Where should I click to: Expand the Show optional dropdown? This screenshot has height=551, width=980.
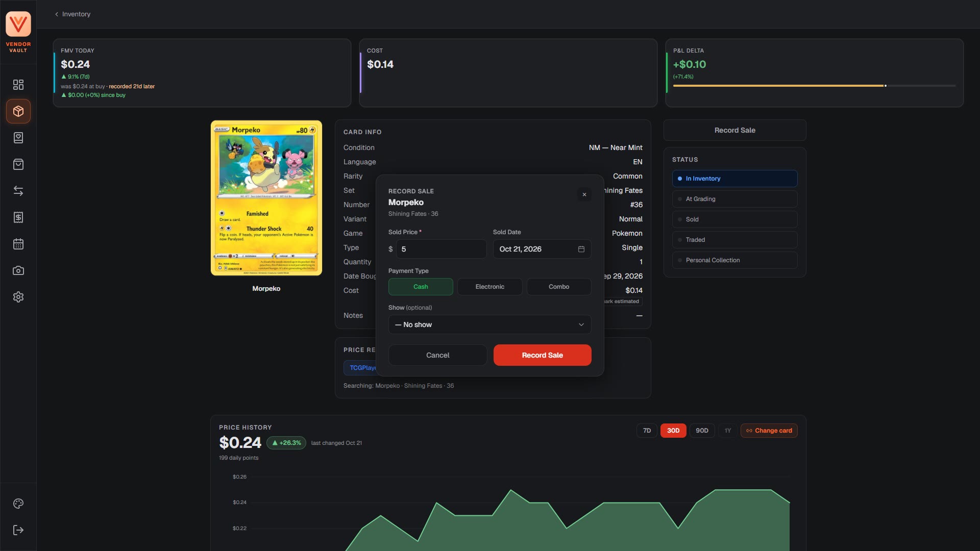click(490, 324)
